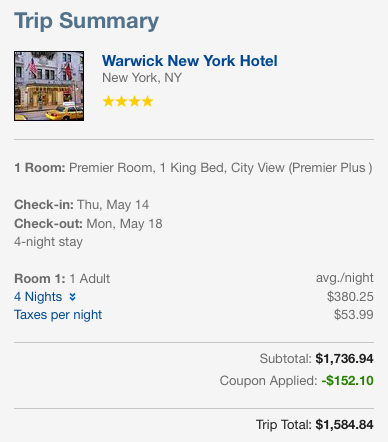Select the four-star rating icons
The height and width of the screenshot is (442, 388).
coord(128,101)
